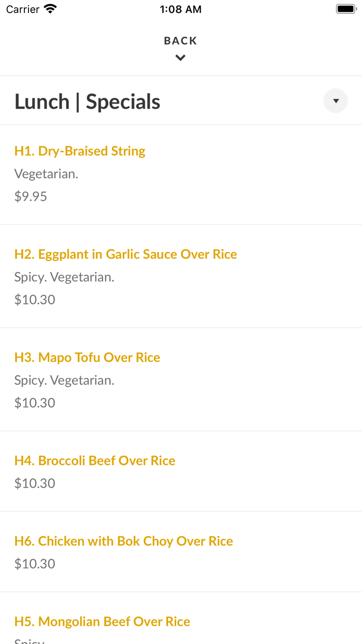Tap the battery icon in status bar

click(345, 9)
